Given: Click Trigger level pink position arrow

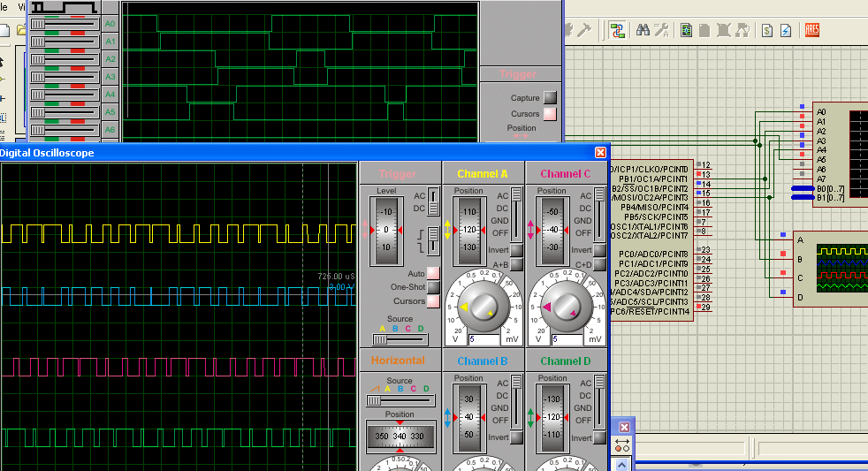Looking at the screenshot, I should click(x=365, y=230).
